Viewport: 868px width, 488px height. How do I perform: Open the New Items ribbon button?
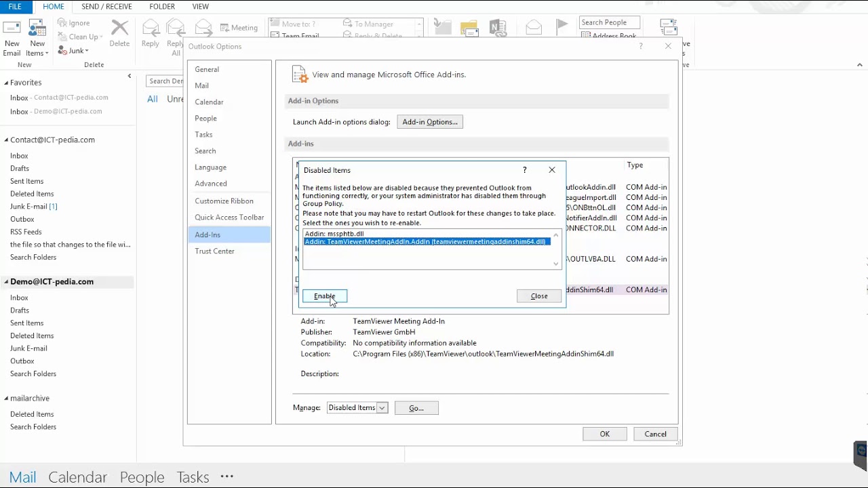click(37, 39)
